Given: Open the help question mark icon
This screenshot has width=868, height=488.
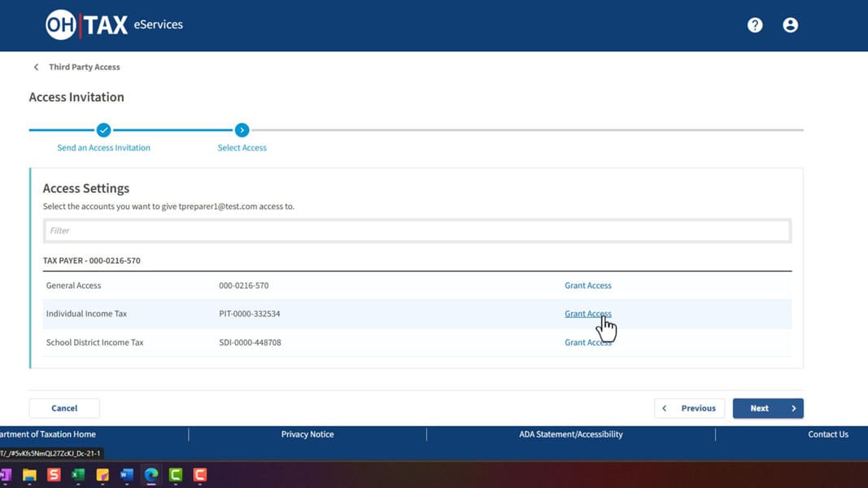Looking at the screenshot, I should (x=755, y=25).
